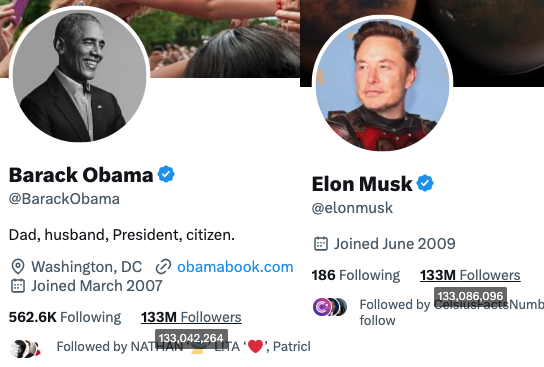544x367 pixels.
Task: Click the calendar icon by Joined March 2007
Action: (18, 286)
